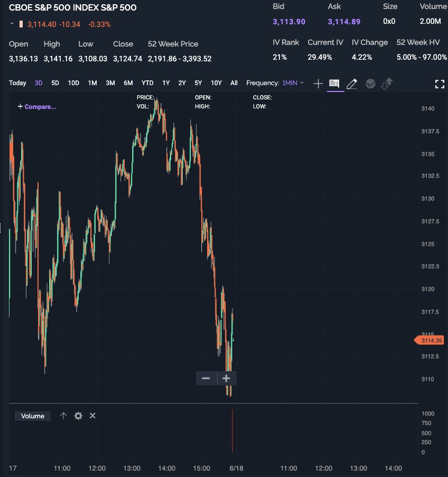This screenshot has width=448, height=477.
Task: Select the 6M time range
Action: (128, 82)
